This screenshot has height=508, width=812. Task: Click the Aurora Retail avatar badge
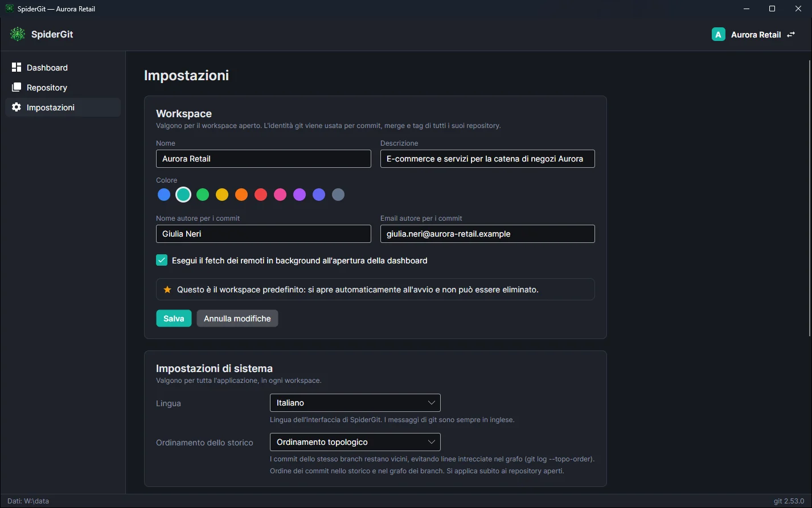pyautogui.click(x=719, y=35)
